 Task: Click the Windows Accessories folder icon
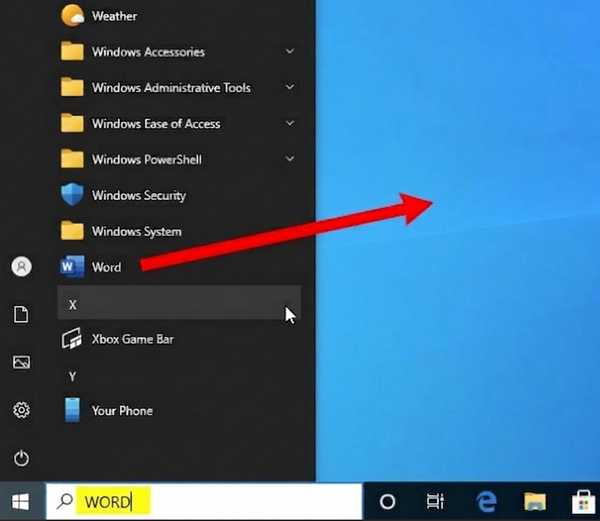72,51
